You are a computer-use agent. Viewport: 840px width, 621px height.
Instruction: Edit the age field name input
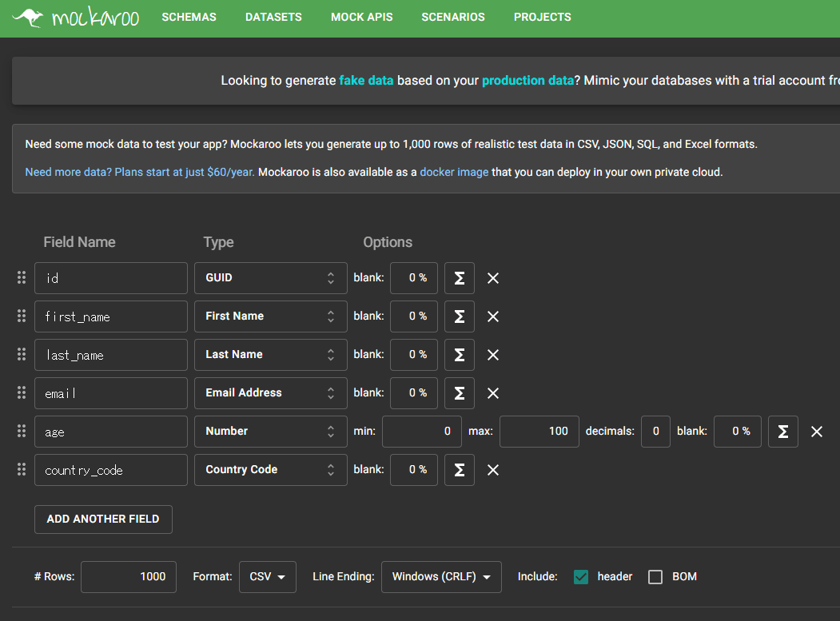coord(111,432)
